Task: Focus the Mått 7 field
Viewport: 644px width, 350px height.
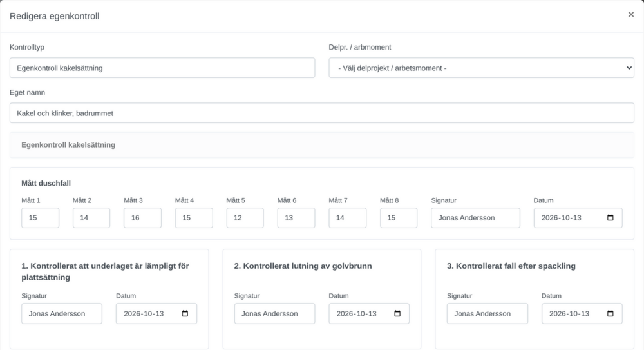Action: (348, 218)
